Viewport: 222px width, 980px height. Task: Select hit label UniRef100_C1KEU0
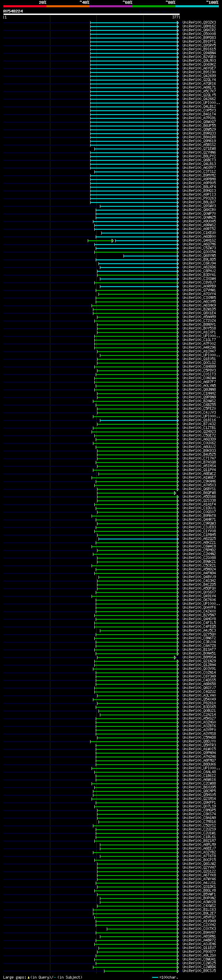[x=199, y=233]
